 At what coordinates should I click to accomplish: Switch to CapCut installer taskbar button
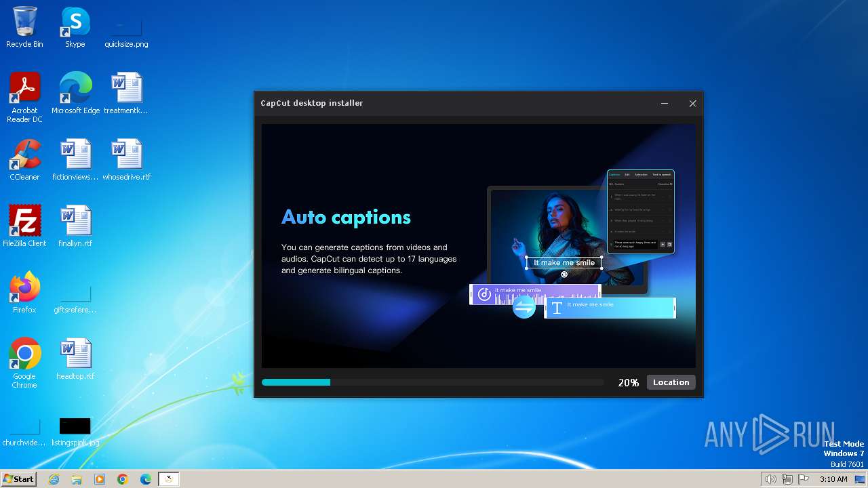[169, 479]
